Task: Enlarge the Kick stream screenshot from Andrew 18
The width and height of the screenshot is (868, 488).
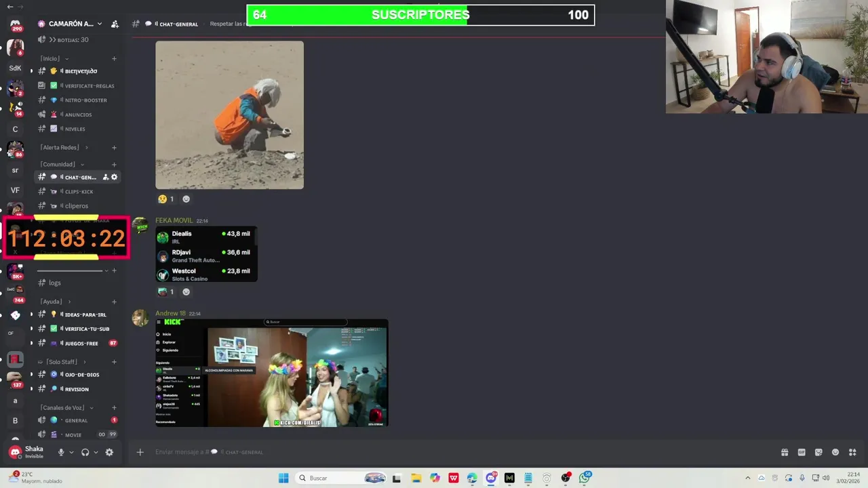Action: coord(272,373)
